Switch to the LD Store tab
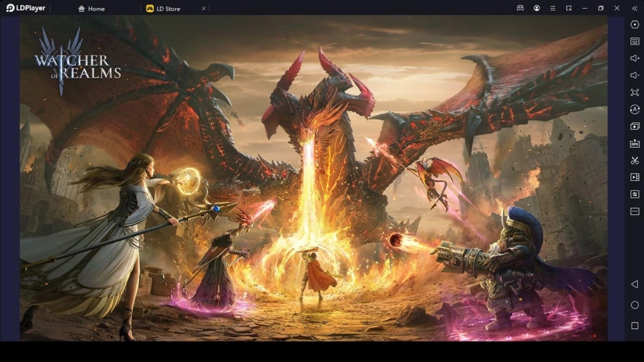Image resolution: width=644 pixels, height=362 pixels. pyautogui.click(x=164, y=9)
